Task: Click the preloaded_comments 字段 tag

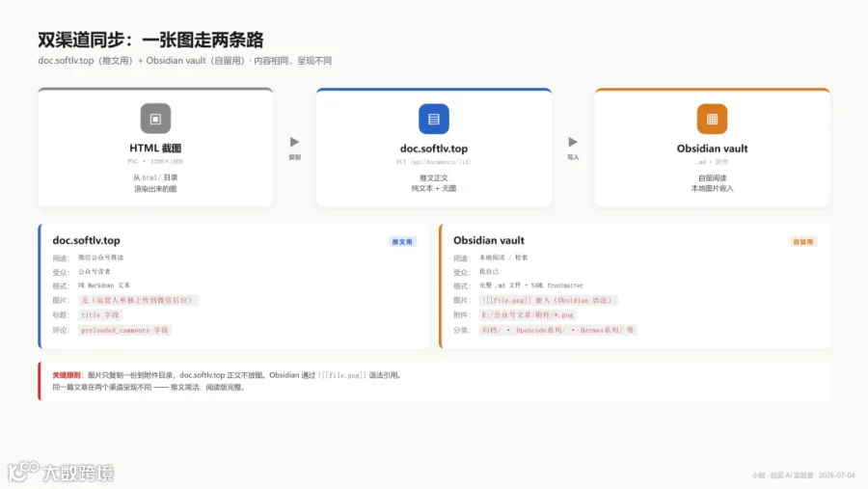Action: point(124,330)
